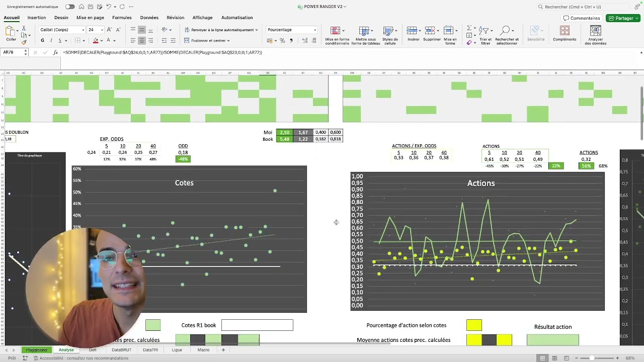Click the Insert function fx button
Image resolution: width=644 pixels, height=362 pixels.
[56, 52]
